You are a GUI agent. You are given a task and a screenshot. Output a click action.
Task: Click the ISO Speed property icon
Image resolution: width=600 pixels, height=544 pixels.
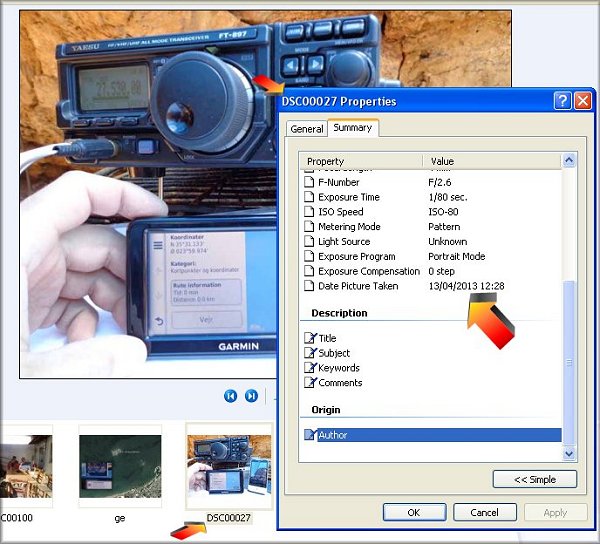point(309,212)
